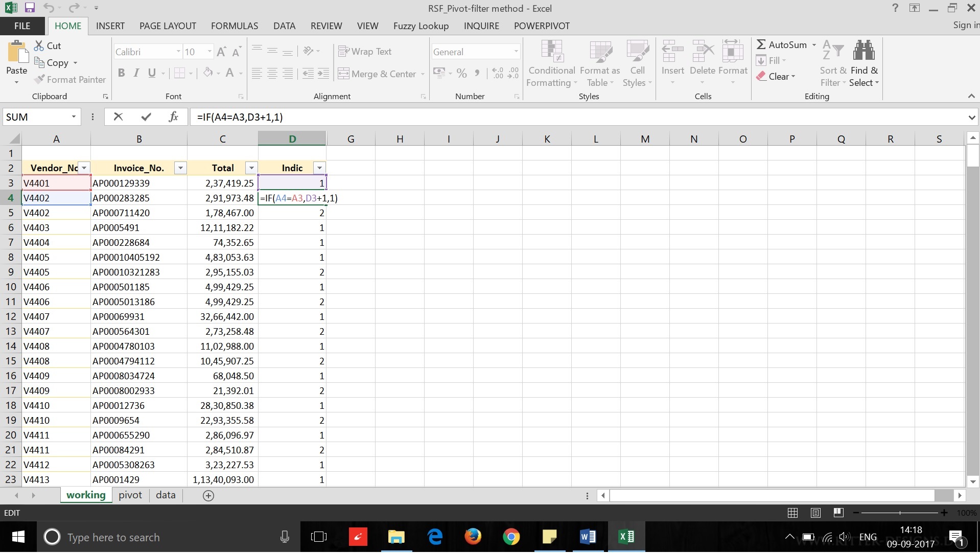Expand the formula bar

[971, 117]
